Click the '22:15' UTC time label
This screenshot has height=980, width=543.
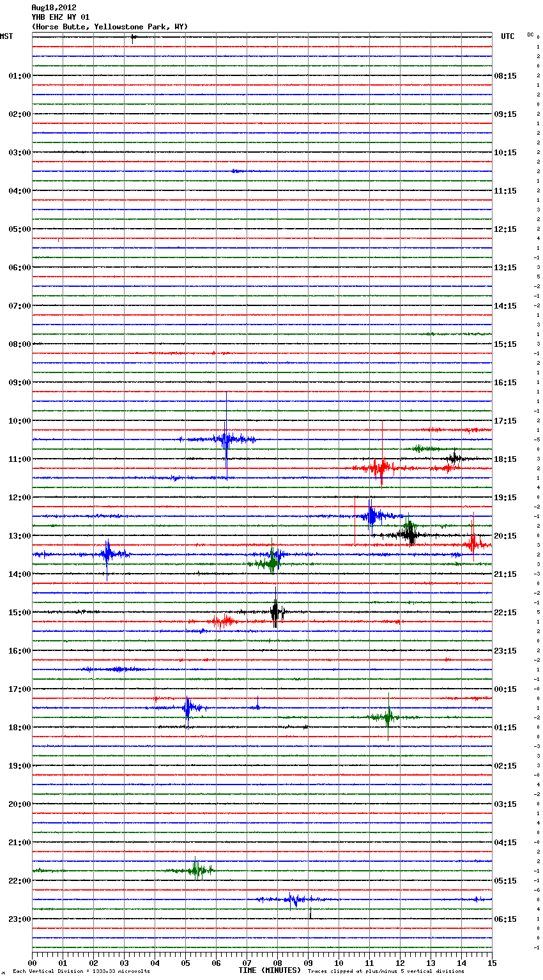(x=505, y=612)
